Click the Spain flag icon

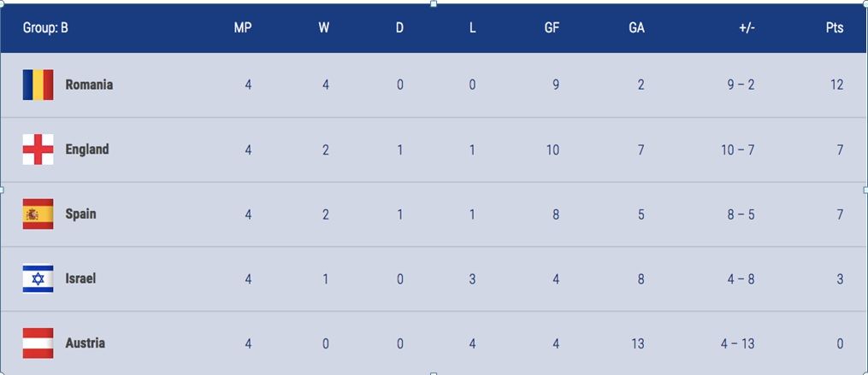pos(38,214)
